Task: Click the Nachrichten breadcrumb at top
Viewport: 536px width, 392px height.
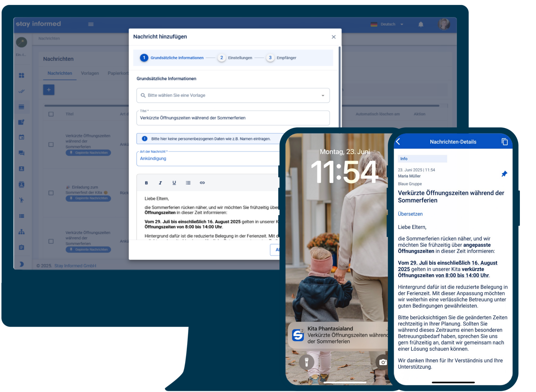Action: (x=49, y=38)
